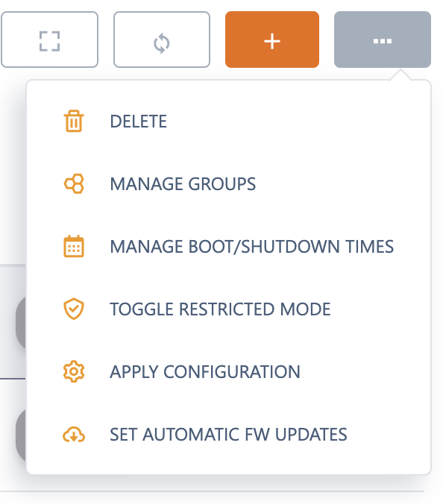Toggle the gray three-dots more actions button
Viewport: 443px width, 504px height.
[x=383, y=40]
